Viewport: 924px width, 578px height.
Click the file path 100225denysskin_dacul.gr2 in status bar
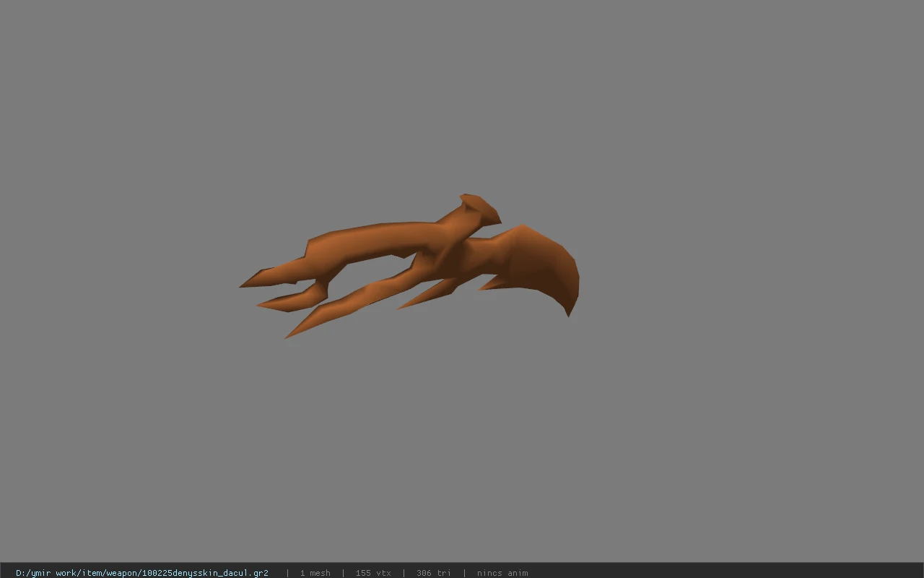point(142,573)
